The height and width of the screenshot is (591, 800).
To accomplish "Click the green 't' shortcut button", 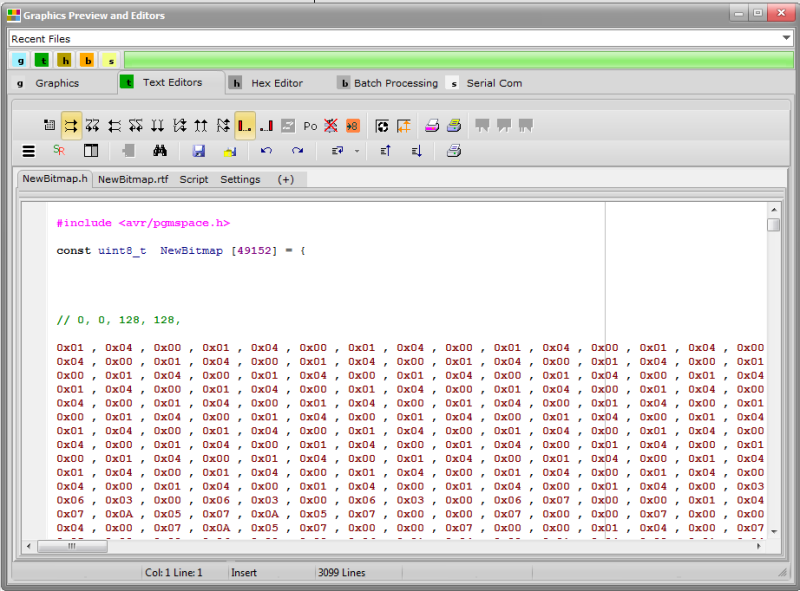I will click(x=42, y=61).
